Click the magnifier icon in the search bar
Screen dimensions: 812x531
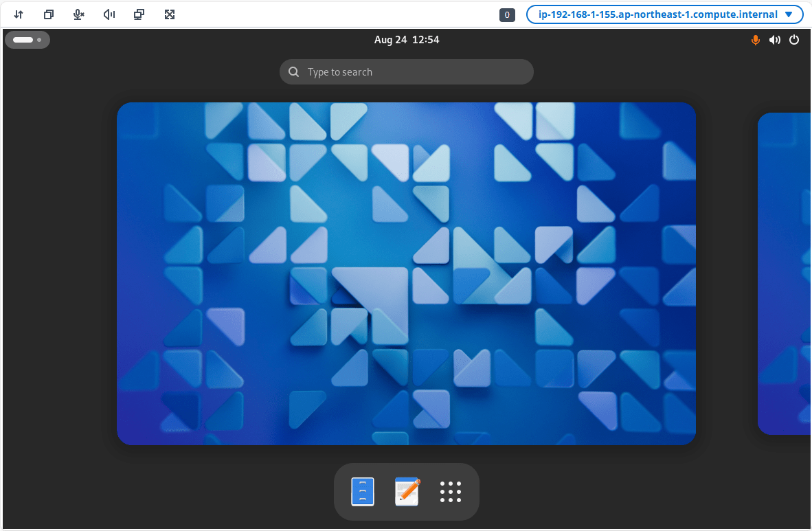pos(293,72)
